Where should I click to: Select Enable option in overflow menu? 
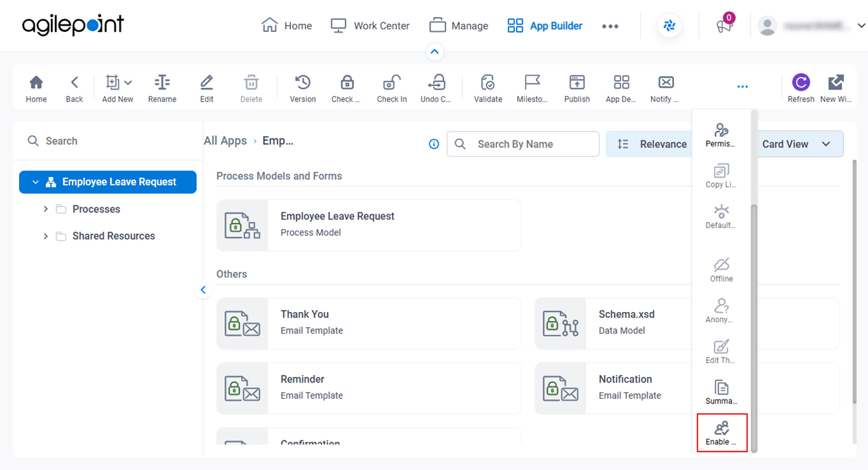(x=722, y=433)
